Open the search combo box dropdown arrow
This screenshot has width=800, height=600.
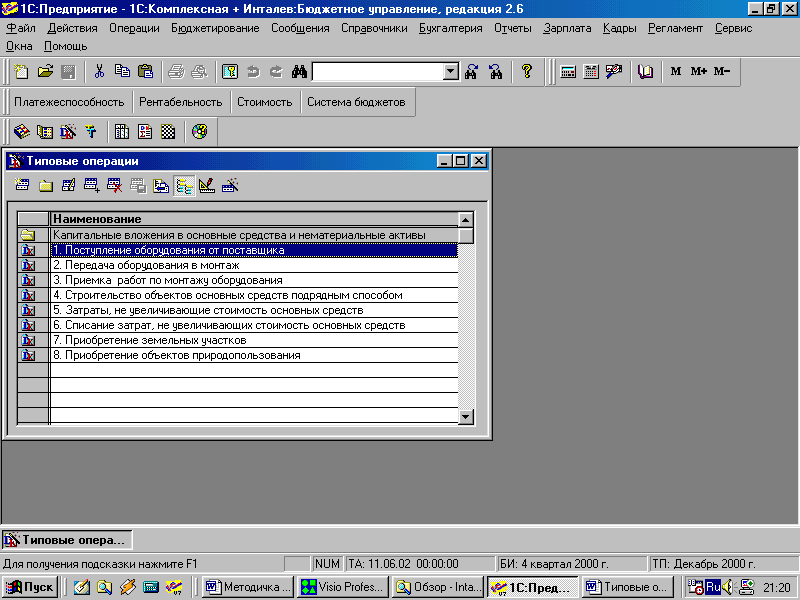(x=451, y=71)
